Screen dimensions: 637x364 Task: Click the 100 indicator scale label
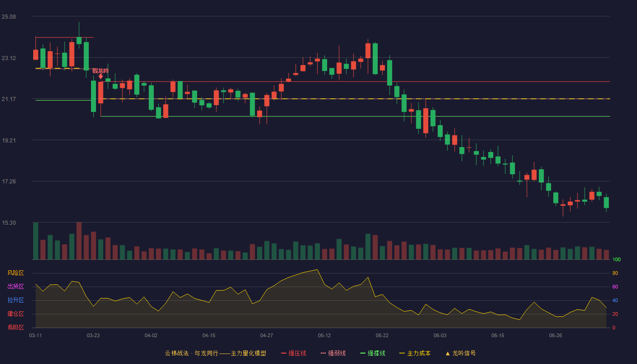click(617, 260)
